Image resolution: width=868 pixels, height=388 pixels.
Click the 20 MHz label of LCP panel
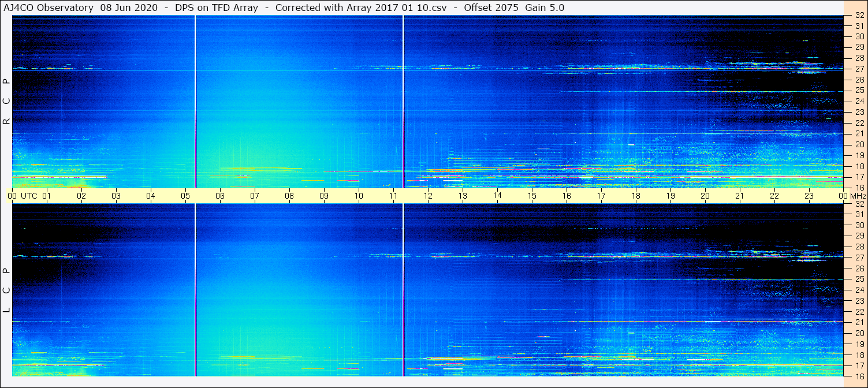tap(859, 333)
